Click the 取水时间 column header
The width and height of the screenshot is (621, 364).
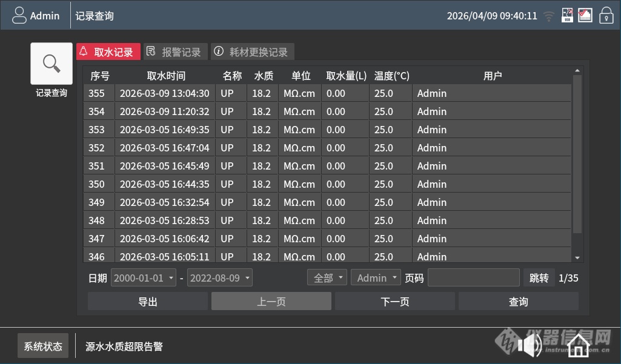[166, 76]
